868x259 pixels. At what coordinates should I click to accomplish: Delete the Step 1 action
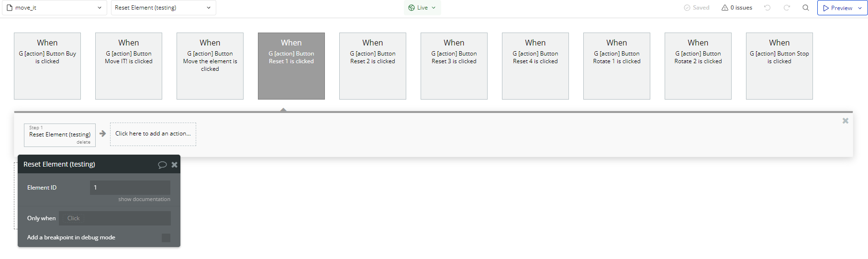pyautogui.click(x=83, y=142)
